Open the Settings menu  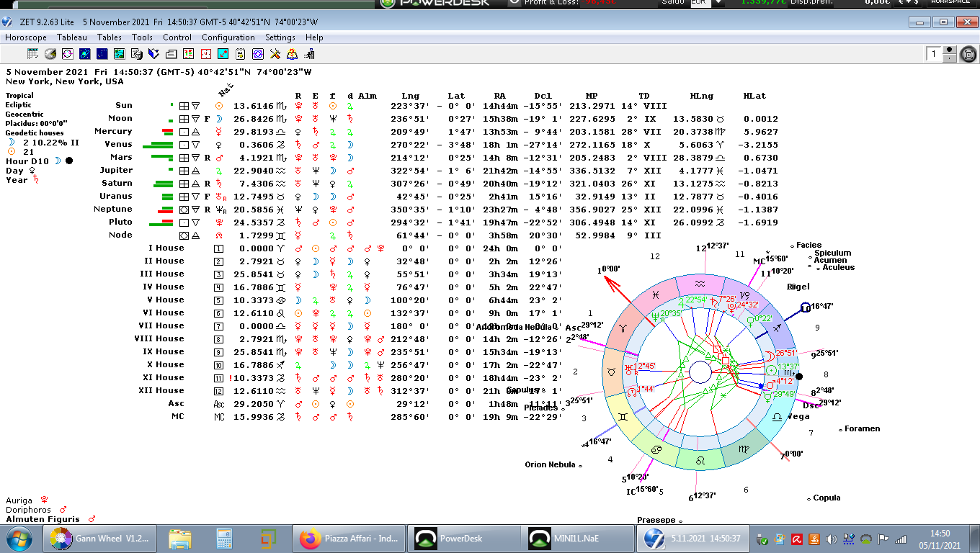pos(280,37)
